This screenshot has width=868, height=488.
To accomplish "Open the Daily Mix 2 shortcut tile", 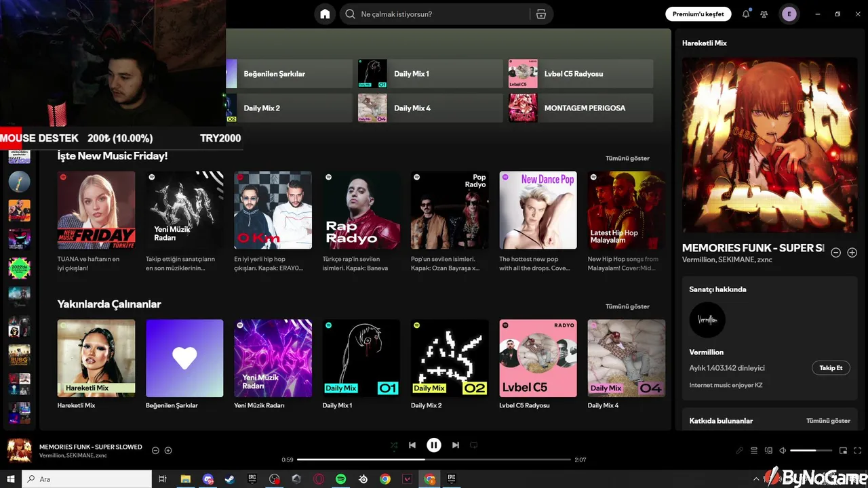I will (289, 108).
